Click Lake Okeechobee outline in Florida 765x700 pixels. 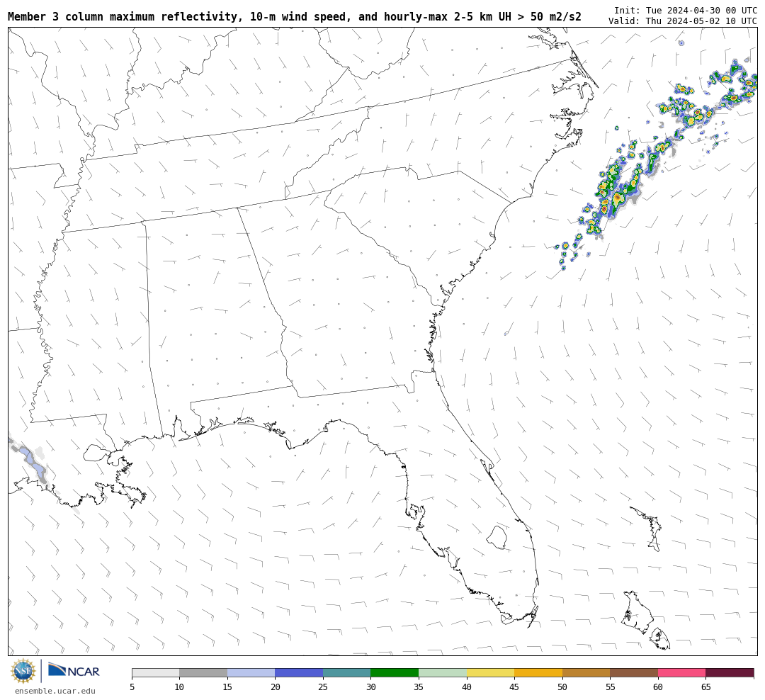(x=497, y=537)
